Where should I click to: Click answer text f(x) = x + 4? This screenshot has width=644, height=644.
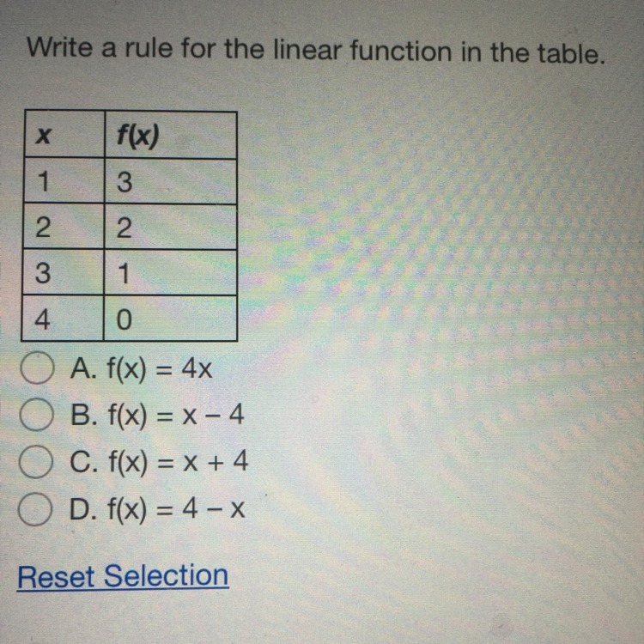pos(178,462)
